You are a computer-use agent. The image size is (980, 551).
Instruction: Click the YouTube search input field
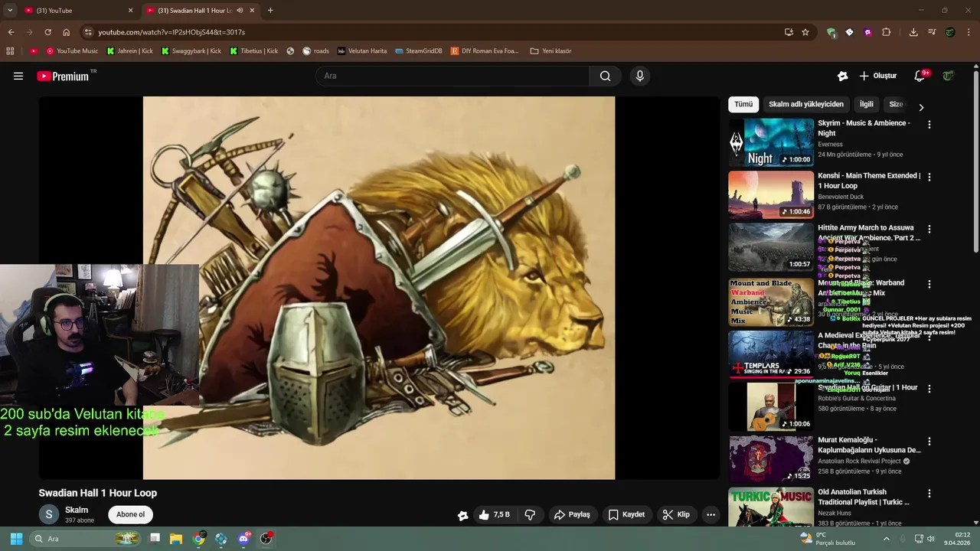(452, 76)
